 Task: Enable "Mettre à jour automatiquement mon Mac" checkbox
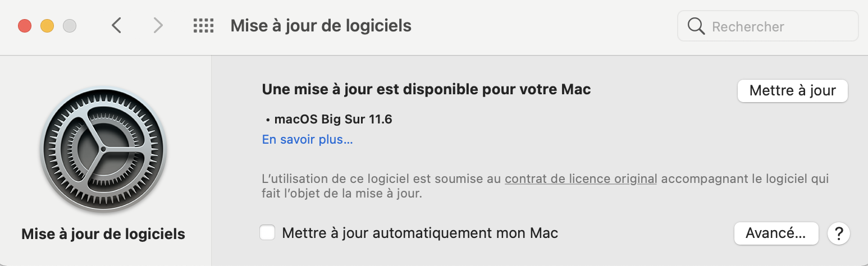click(x=268, y=232)
